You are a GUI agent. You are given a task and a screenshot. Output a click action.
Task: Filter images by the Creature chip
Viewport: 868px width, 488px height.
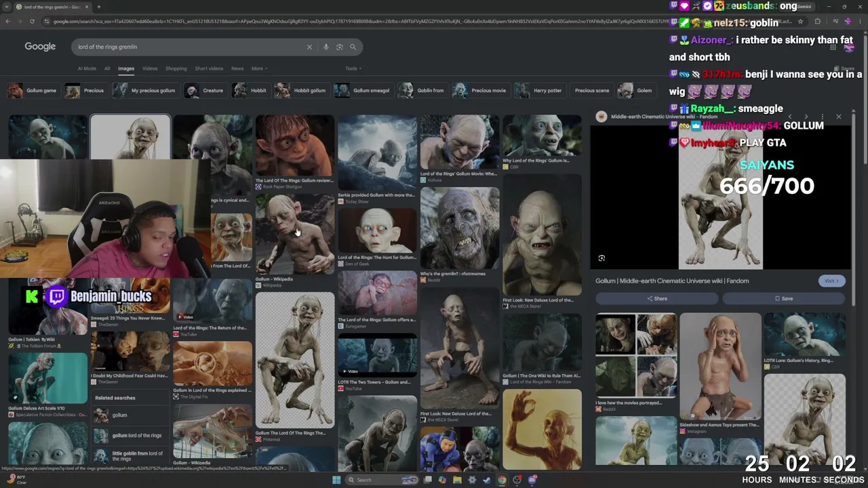pyautogui.click(x=205, y=90)
